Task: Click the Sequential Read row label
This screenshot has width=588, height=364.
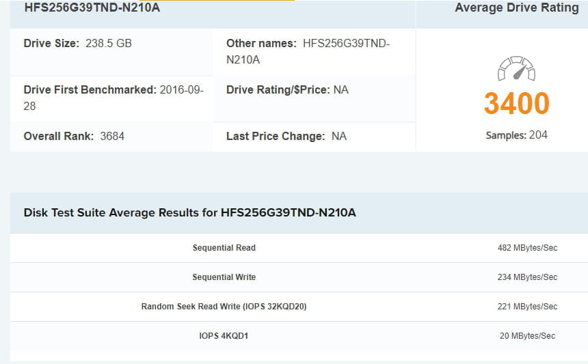Action: click(224, 248)
